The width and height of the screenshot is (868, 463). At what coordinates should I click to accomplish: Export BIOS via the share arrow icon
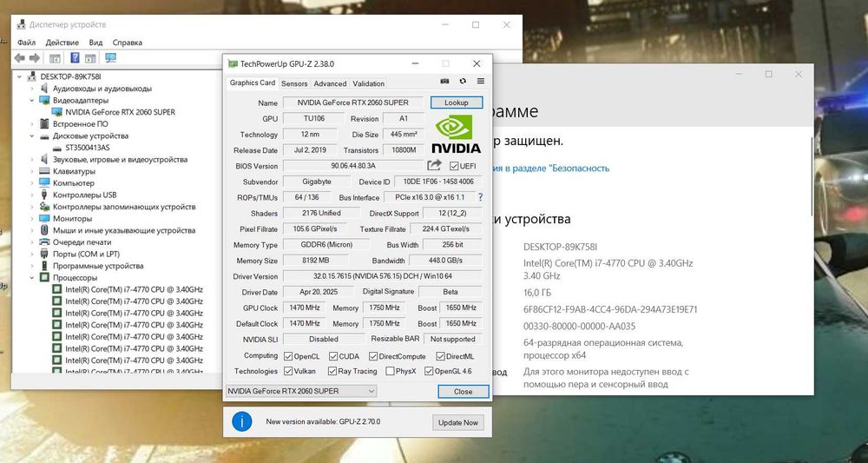click(x=435, y=165)
